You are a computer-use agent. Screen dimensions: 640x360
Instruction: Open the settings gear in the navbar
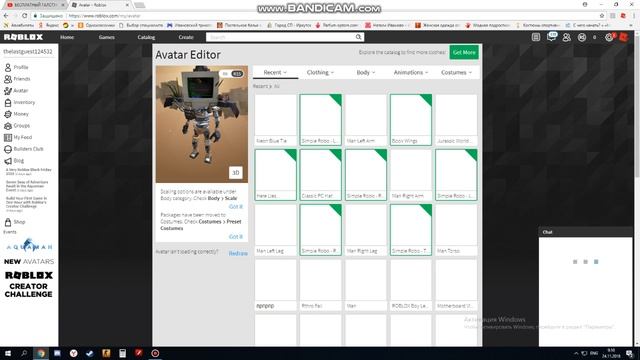(x=609, y=37)
